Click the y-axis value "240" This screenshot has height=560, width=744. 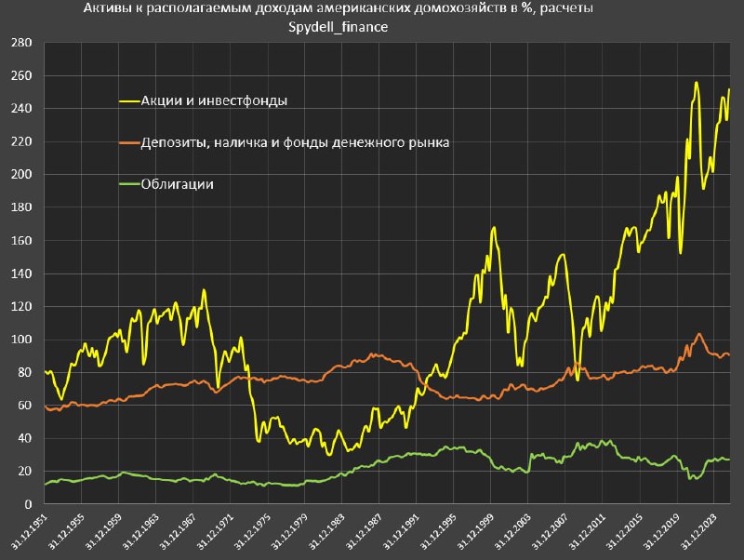21,108
